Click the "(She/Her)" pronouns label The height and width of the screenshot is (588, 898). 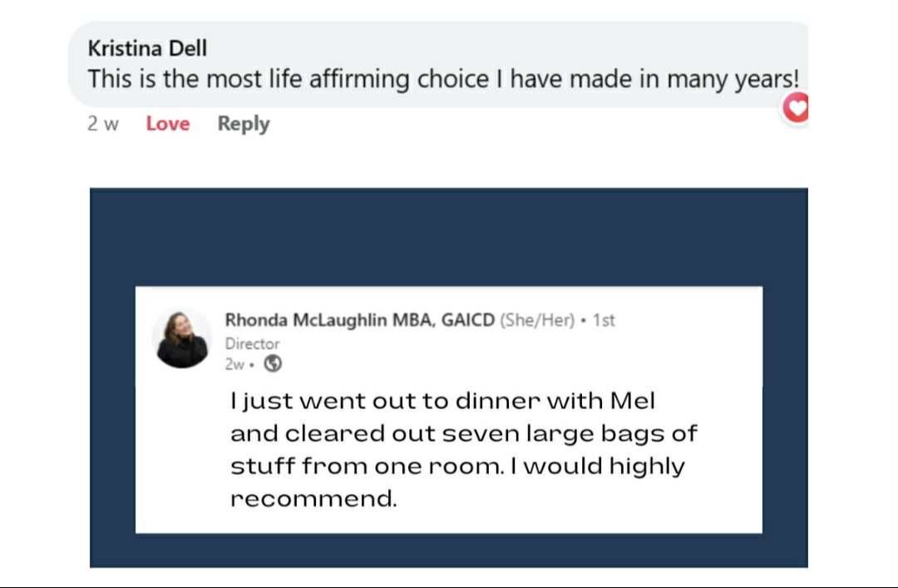click(x=537, y=320)
